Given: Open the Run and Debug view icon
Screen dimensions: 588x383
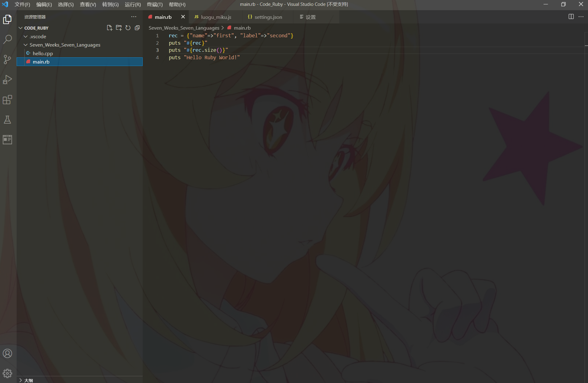Looking at the screenshot, I should [x=7, y=80].
